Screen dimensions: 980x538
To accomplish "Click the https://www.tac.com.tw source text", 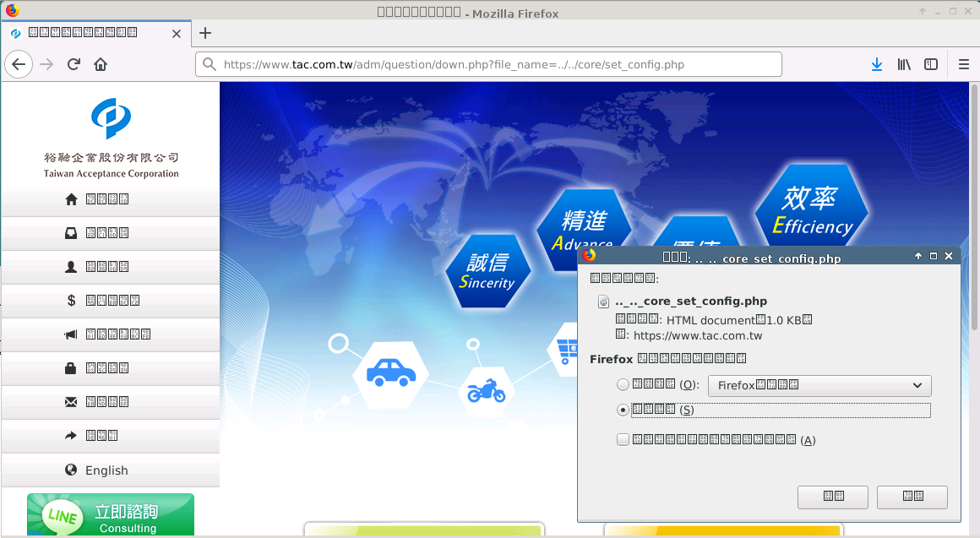I will [x=698, y=335].
